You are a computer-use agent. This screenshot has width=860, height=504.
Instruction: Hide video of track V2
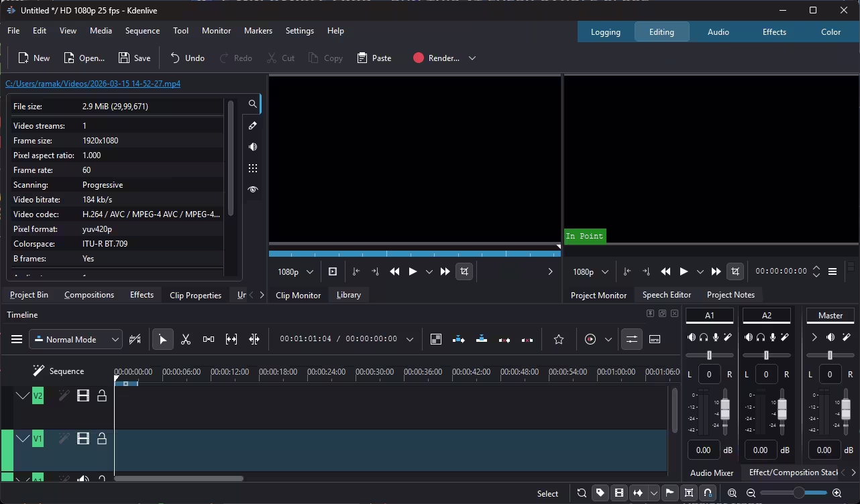tap(83, 395)
